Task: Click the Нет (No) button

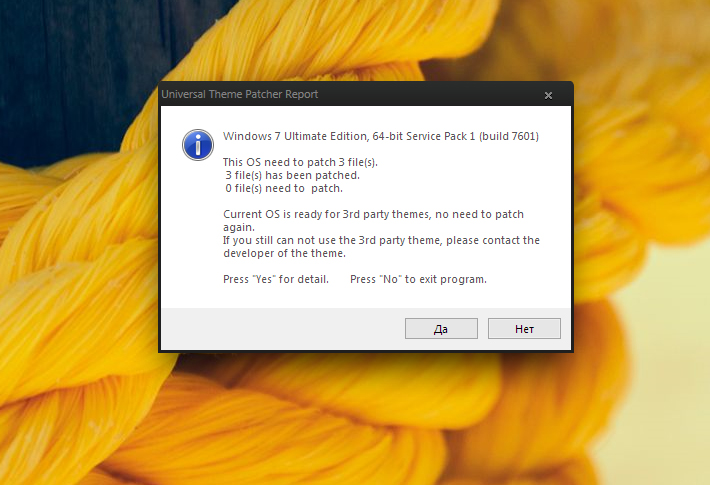Action: (x=524, y=328)
